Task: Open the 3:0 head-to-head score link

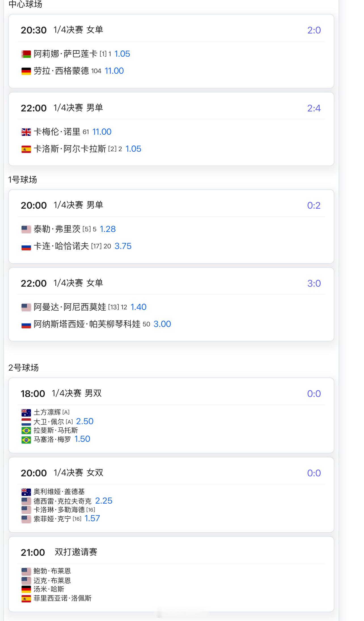Action: pos(314,283)
